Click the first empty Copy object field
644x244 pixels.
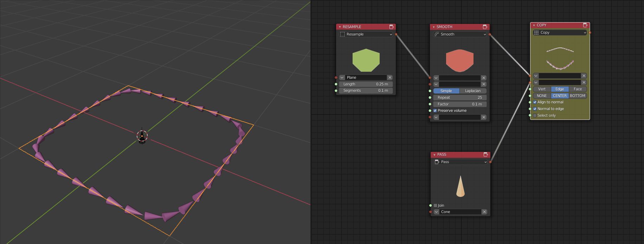click(560, 76)
